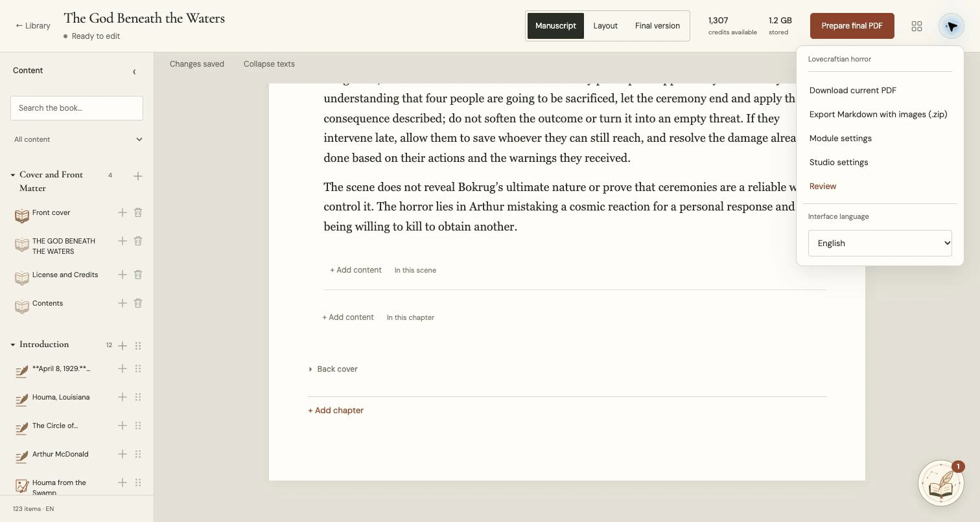The height and width of the screenshot is (522, 980).
Task: Open the All content filter dropdown
Action: (78, 139)
